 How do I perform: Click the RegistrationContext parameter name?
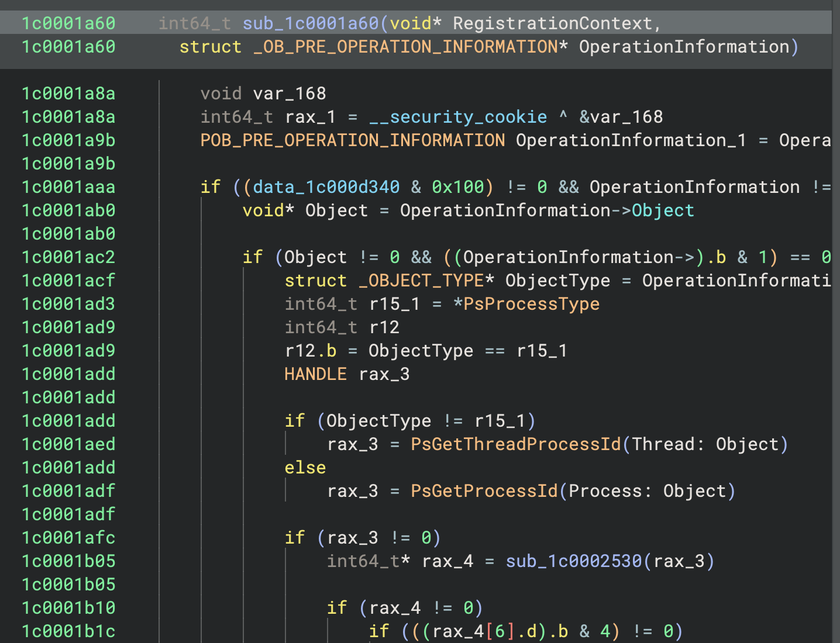(x=553, y=23)
